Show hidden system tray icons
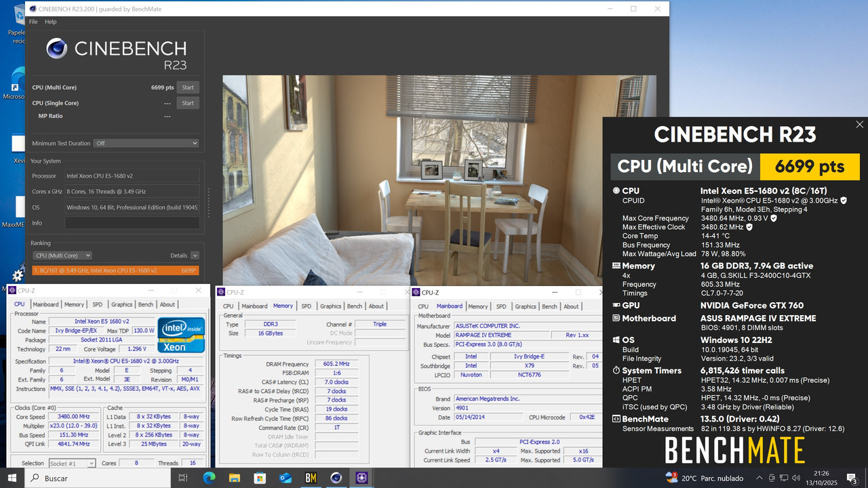The width and height of the screenshot is (868, 488). coord(759,478)
